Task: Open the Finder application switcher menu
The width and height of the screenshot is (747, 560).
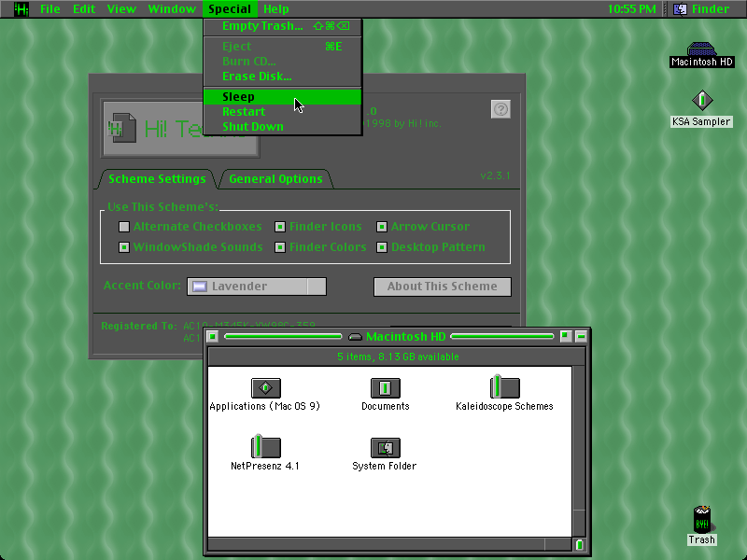Action: 701,8
